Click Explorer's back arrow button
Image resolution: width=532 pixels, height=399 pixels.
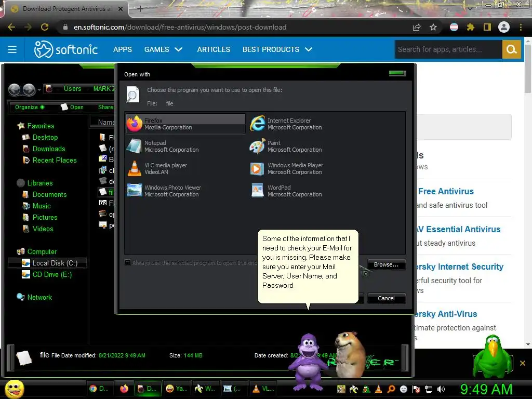(x=14, y=89)
